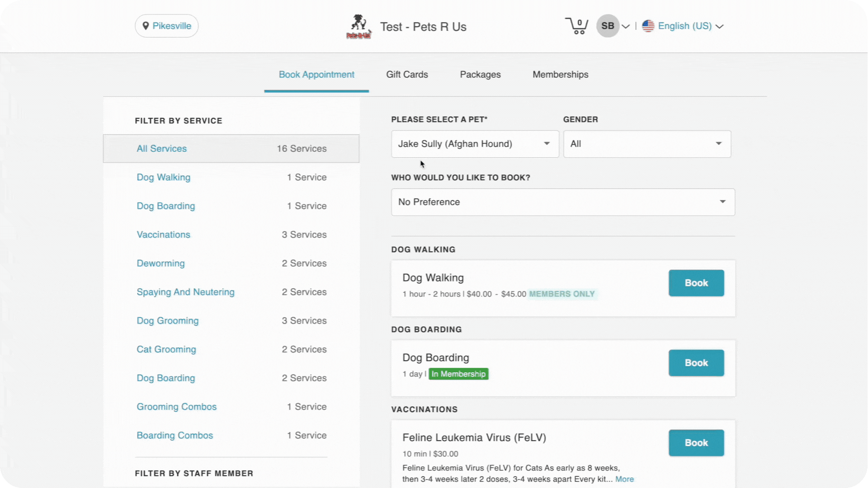Image resolution: width=868 pixels, height=488 pixels.
Task: Open the No Preference staff dropdown
Action: click(x=562, y=202)
